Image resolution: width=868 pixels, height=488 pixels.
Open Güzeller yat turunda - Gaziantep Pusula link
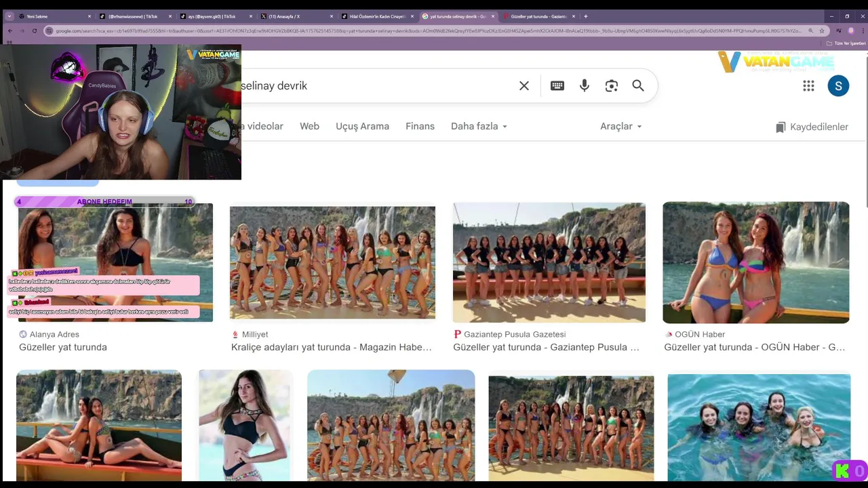click(546, 347)
